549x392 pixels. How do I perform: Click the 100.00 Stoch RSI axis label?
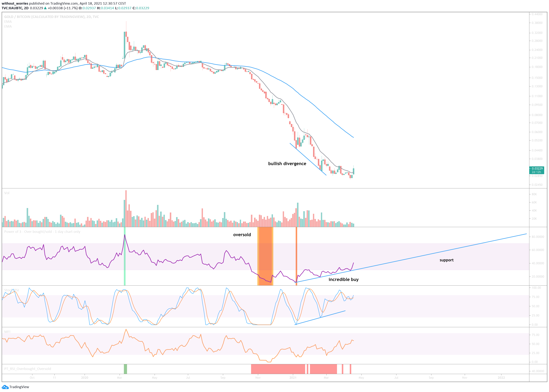pyautogui.click(x=536, y=287)
